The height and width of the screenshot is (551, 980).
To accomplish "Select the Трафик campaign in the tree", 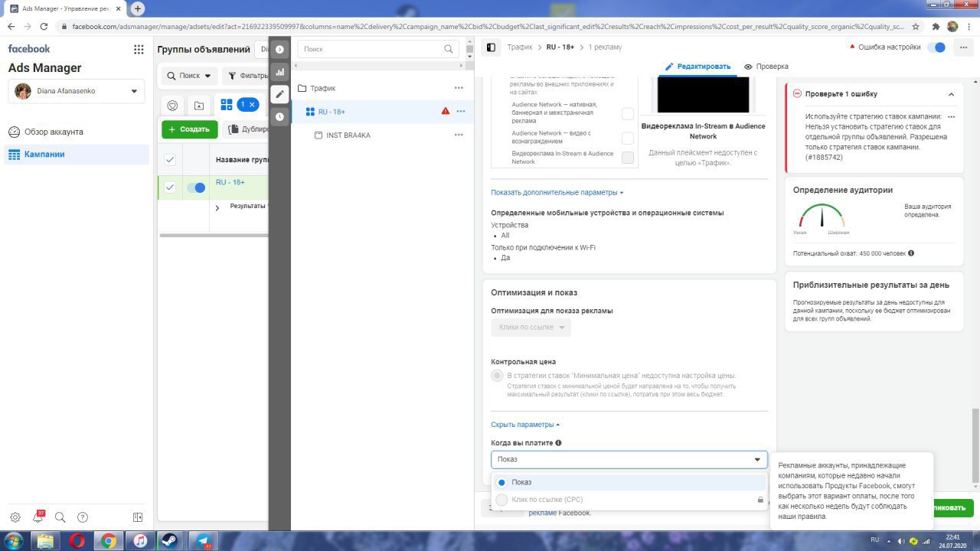I will (x=322, y=88).
